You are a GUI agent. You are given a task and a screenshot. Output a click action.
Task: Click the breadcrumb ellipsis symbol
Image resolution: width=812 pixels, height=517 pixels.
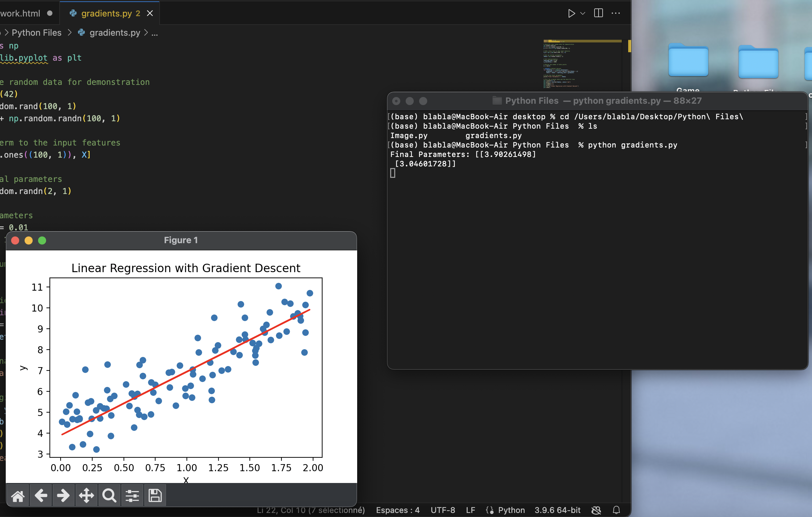pyautogui.click(x=155, y=33)
